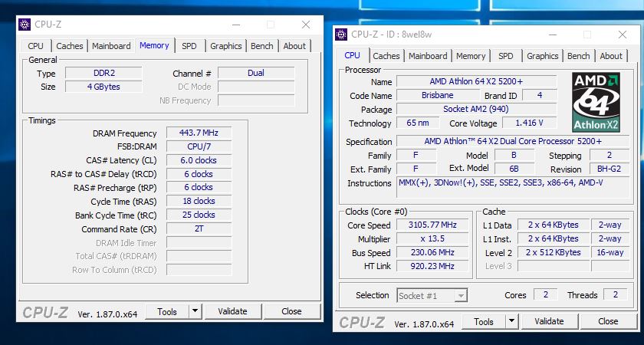The height and width of the screenshot is (345, 644).
Task: Select the CPU tab in the 8wel8w window
Action: tap(353, 55)
